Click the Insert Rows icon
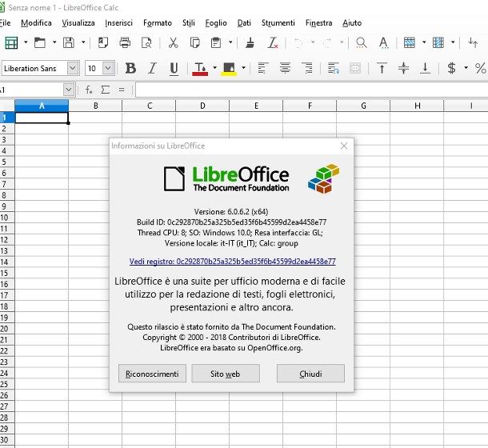Screen dimensions: 488x448 click(410, 42)
